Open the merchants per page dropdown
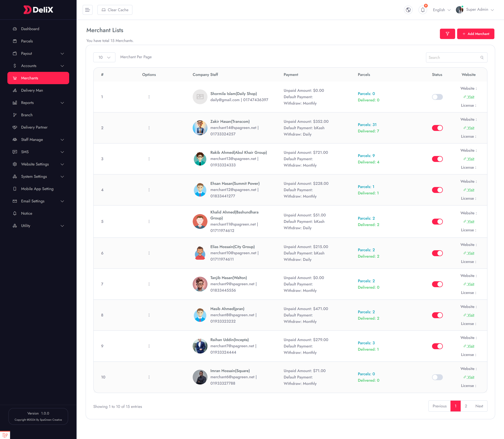 (104, 57)
